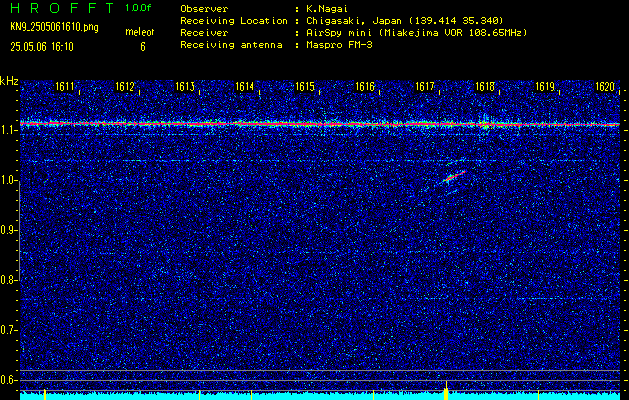Click the 0.9 frequency axis label

tap(8, 230)
